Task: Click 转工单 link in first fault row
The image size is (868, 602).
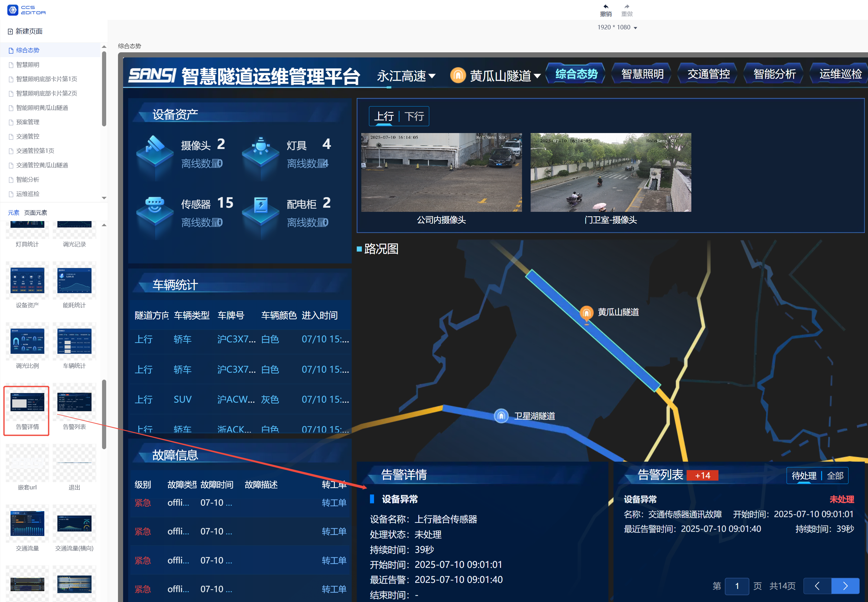Action: [334, 503]
